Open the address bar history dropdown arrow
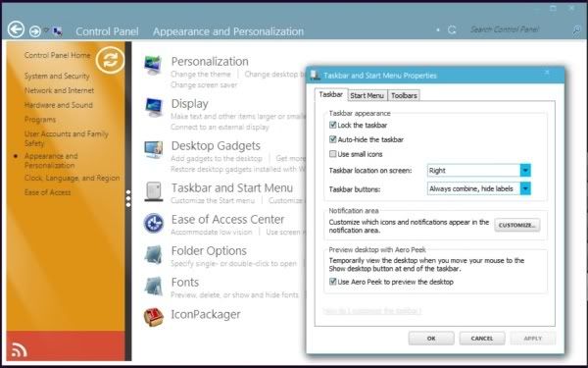This screenshot has width=588, height=368. point(438,29)
